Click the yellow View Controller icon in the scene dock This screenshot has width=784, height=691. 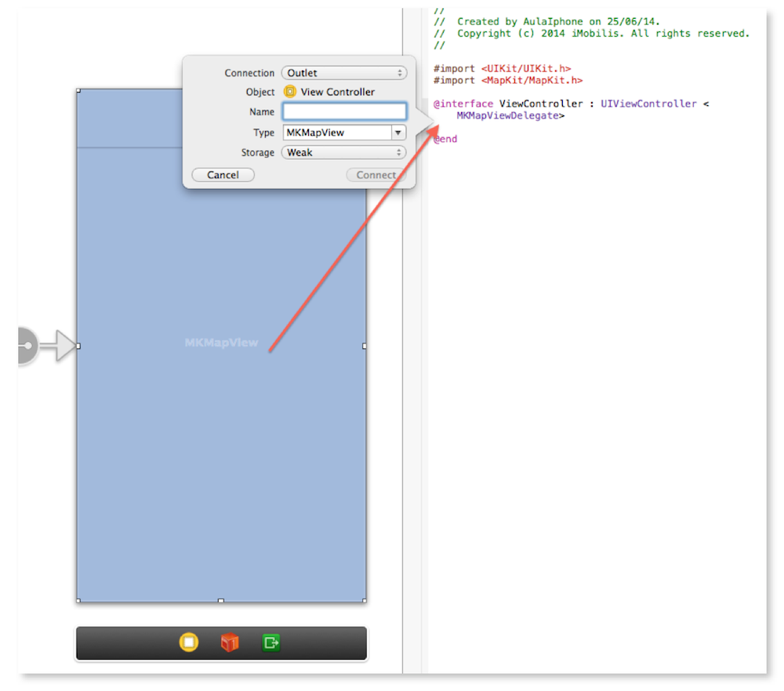pos(189,643)
